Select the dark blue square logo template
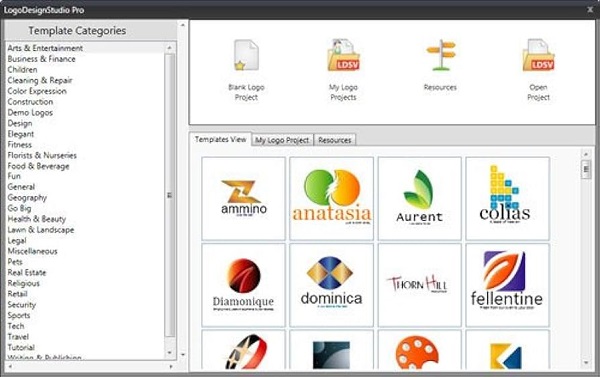 click(331, 350)
